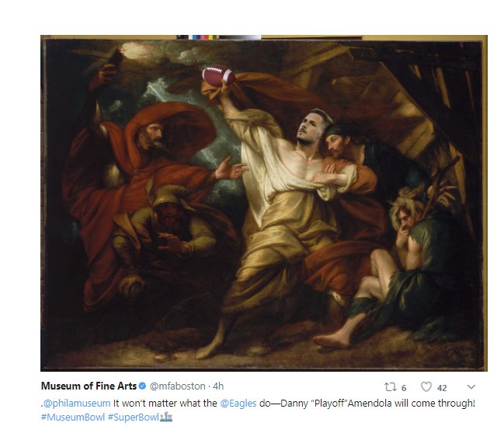Click the retweet count of 6
Image resolution: width=504 pixels, height=440 pixels.
pyautogui.click(x=404, y=388)
